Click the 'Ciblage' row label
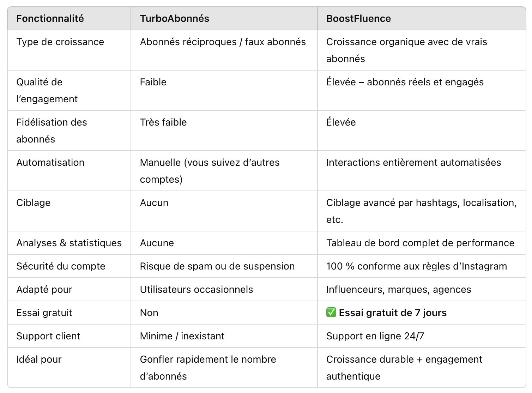The height and width of the screenshot is (393, 532). point(34,203)
